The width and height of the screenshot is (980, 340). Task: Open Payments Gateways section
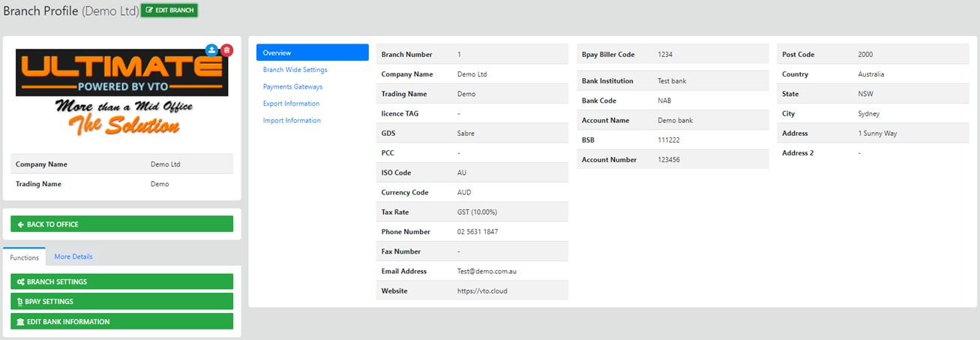click(292, 87)
